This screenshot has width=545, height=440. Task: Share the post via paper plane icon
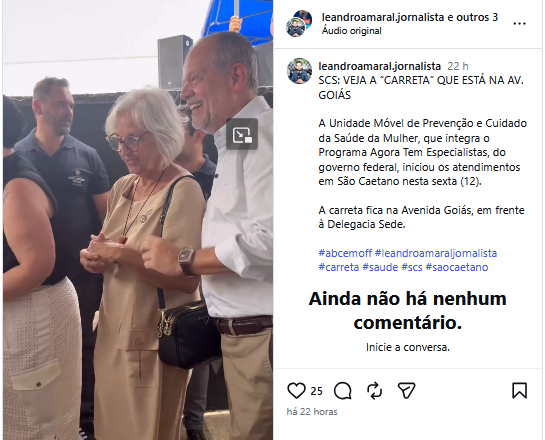coord(406,391)
